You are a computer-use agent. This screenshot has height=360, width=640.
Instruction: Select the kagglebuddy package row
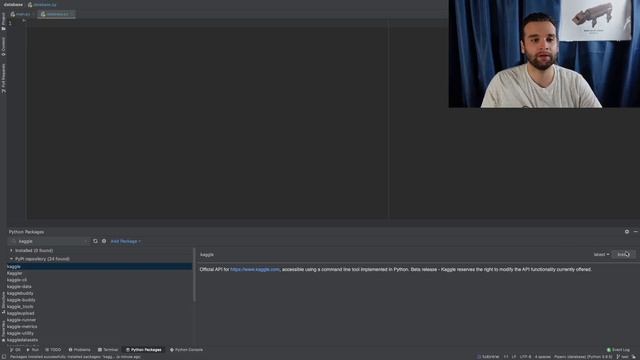click(99, 293)
